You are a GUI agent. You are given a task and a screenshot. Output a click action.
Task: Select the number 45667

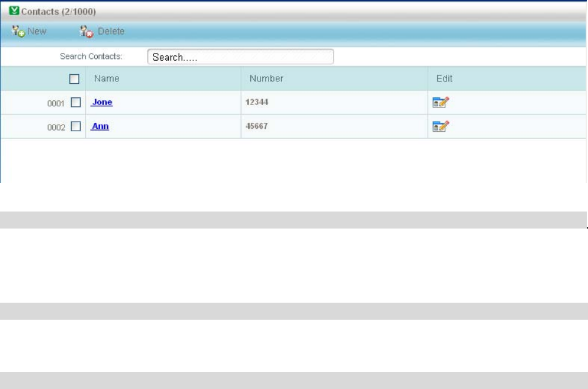(257, 126)
